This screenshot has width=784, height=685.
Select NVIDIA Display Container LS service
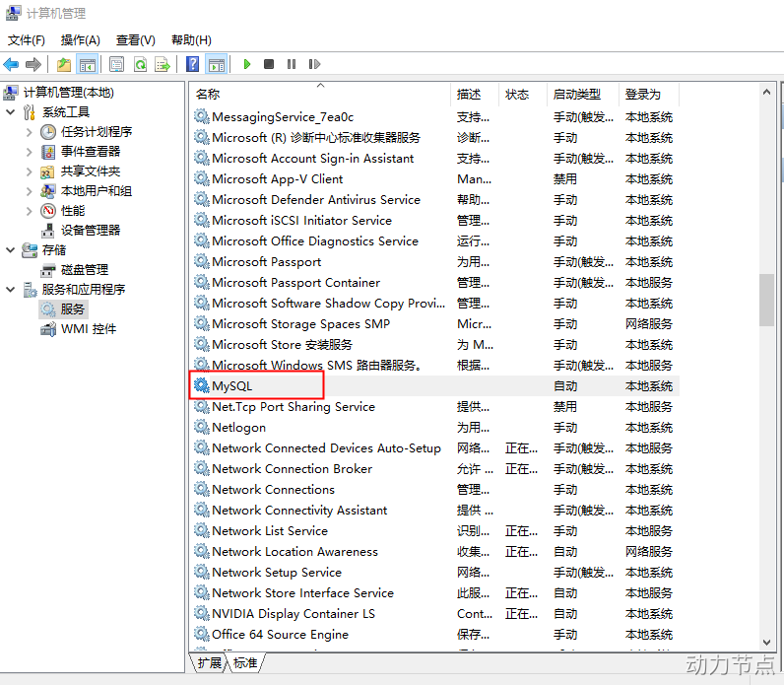pyautogui.click(x=434, y=613)
